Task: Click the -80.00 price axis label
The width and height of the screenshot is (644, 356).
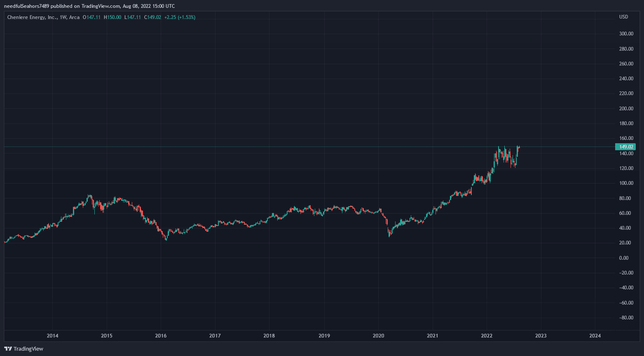Action: (625, 318)
